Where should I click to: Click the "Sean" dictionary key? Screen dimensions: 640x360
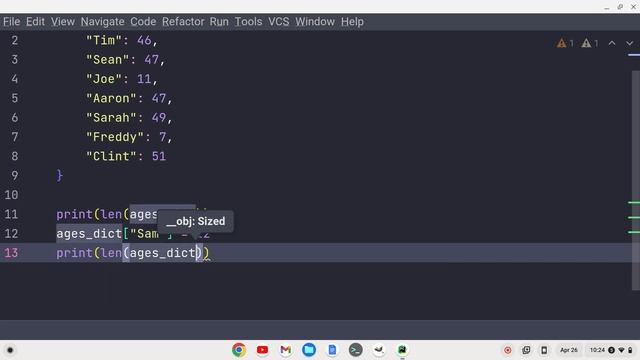pyautogui.click(x=107, y=60)
